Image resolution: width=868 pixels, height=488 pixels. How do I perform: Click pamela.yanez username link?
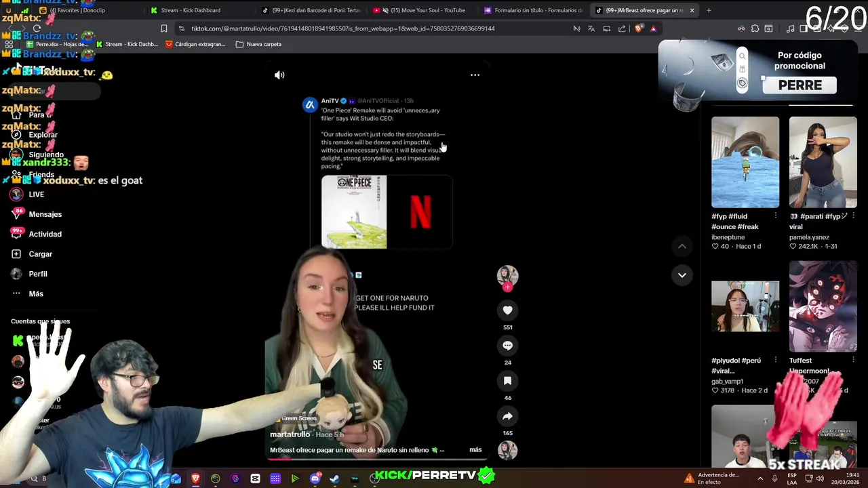click(x=809, y=237)
